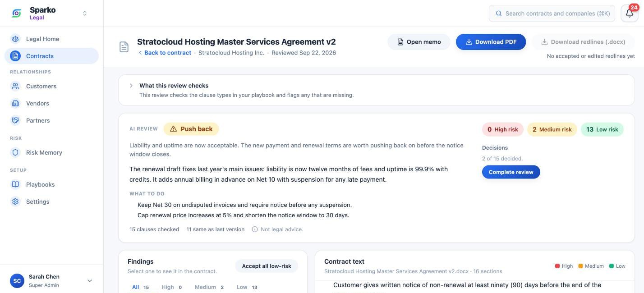Image resolution: width=644 pixels, height=293 pixels.
Task: Go to Contracts section
Action: 51,56
